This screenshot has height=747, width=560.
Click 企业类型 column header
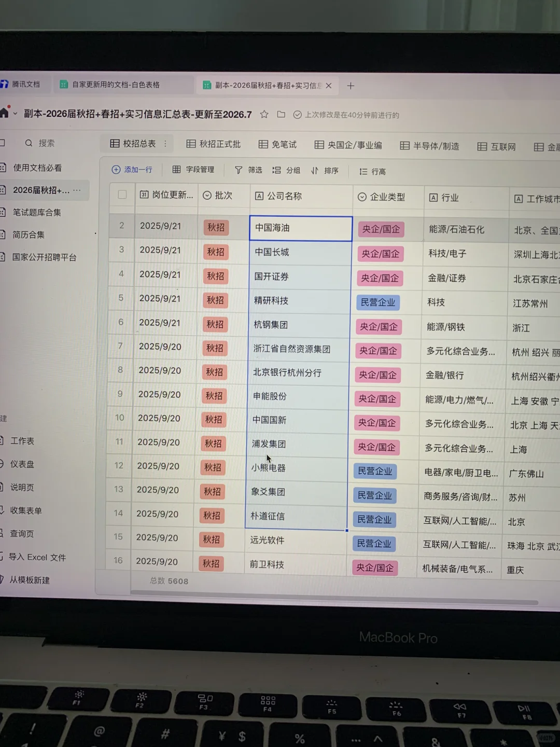tap(388, 197)
